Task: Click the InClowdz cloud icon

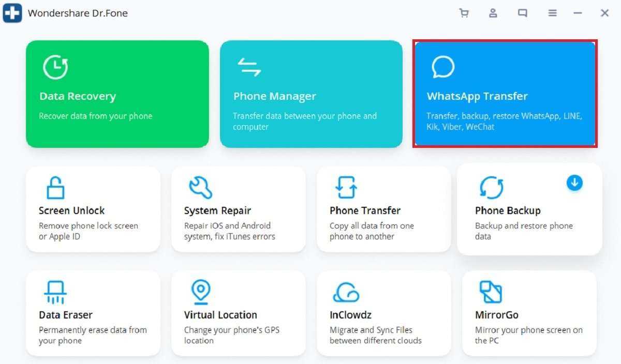Action: (x=346, y=292)
